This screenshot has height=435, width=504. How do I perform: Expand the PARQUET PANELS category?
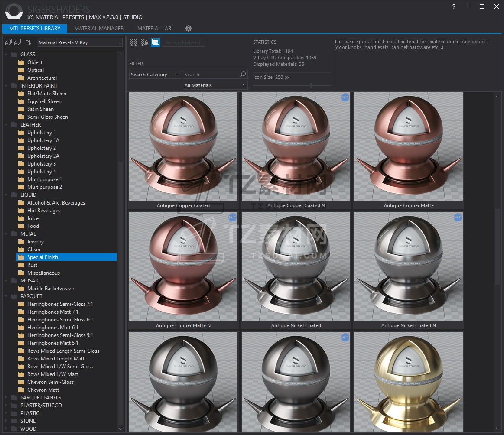[6, 398]
